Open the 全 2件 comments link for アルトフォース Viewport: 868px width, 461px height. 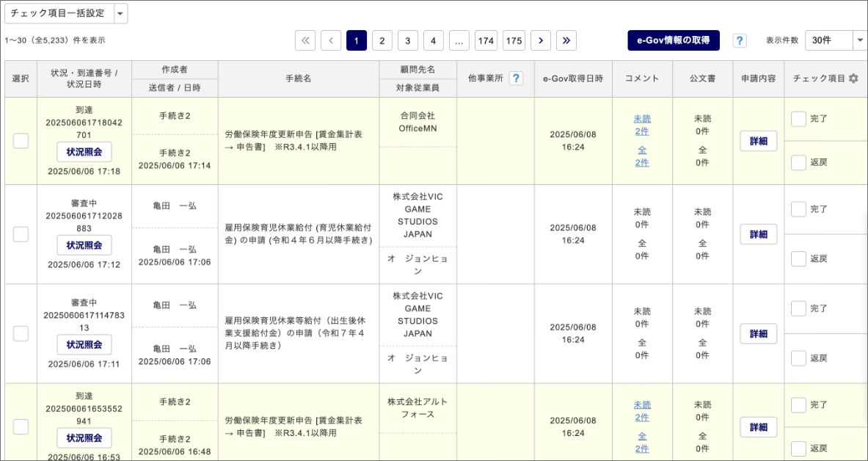coord(642,443)
